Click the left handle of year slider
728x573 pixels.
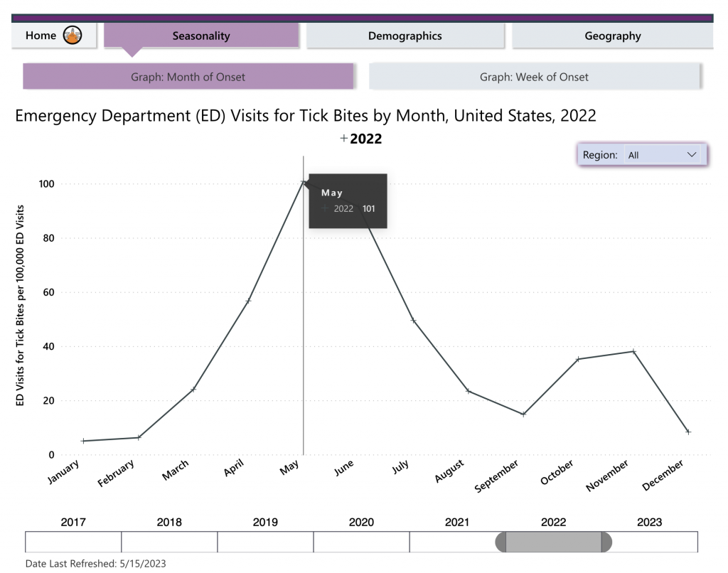tap(500, 542)
